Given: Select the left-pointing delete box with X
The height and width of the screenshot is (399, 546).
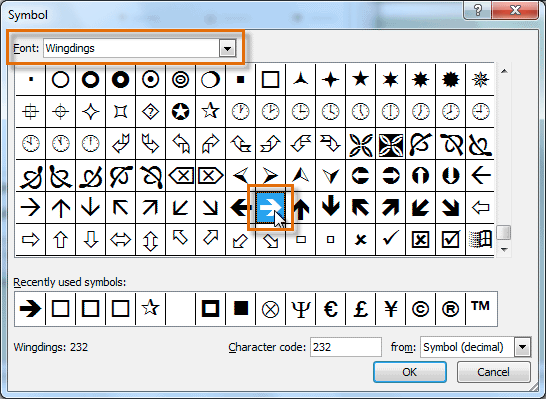Looking at the screenshot, I should point(181,176).
